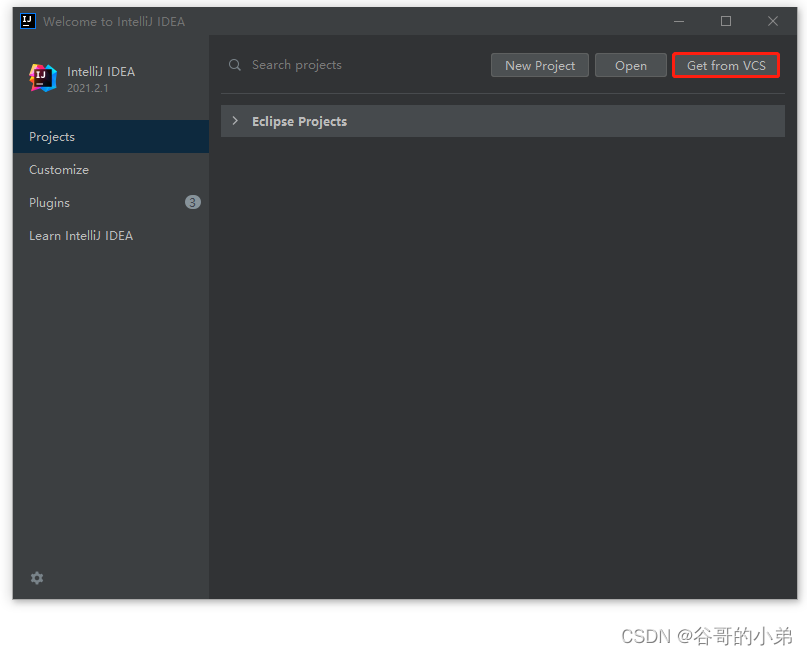Viewport: 807px width, 655px height.
Task: Maximize the Welcome window
Action: point(726,21)
